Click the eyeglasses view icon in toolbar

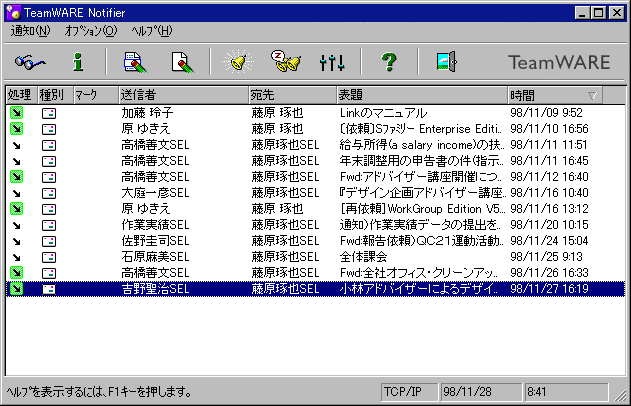pyautogui.click(x=28, y=62)
